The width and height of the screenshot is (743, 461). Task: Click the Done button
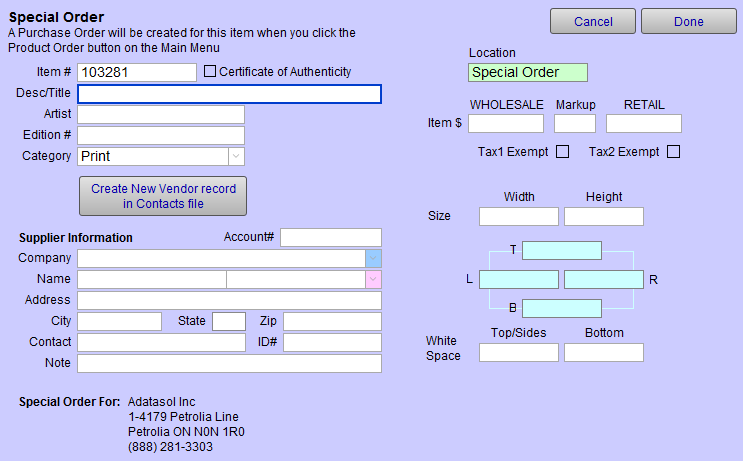pyautogui.click(x=688, y=21)
